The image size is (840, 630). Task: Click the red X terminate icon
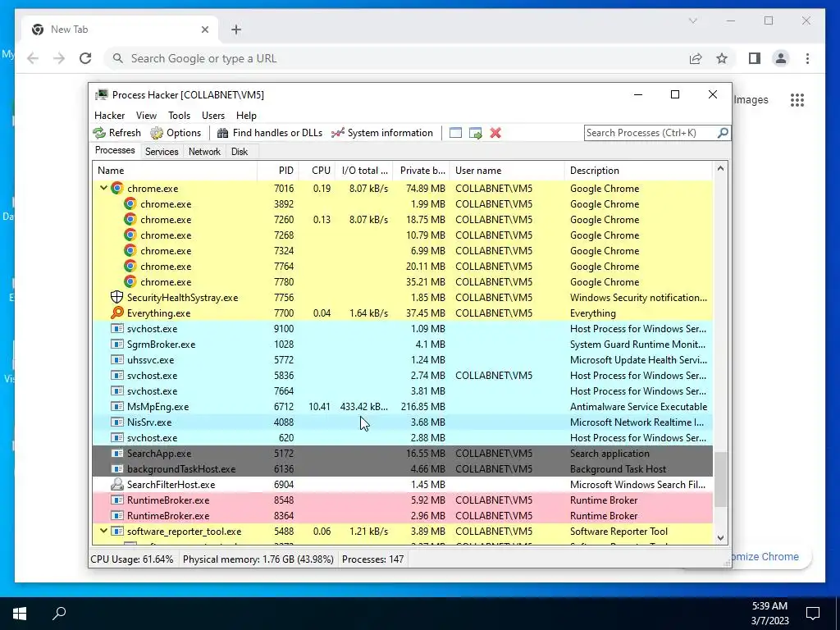pos(495,133)
